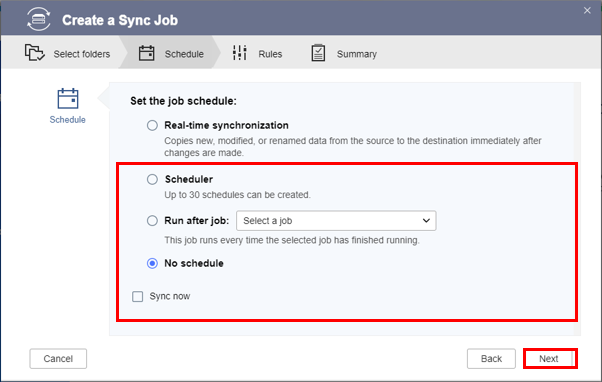Viewport: 602px width, 382px height.
Task: Click the Rules sliders icon
Action: [240, 53]
